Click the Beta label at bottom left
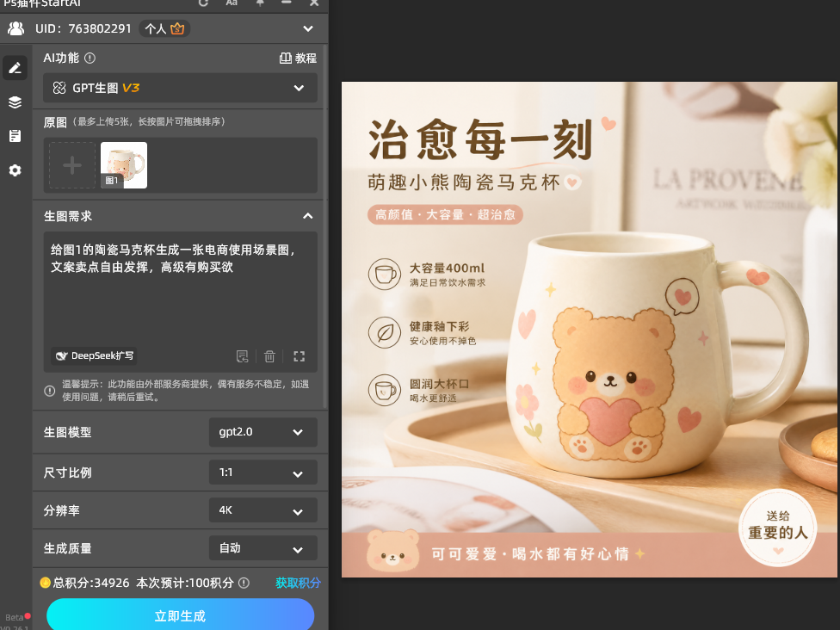This screenshot has width=840, height=630. [14, 617]
